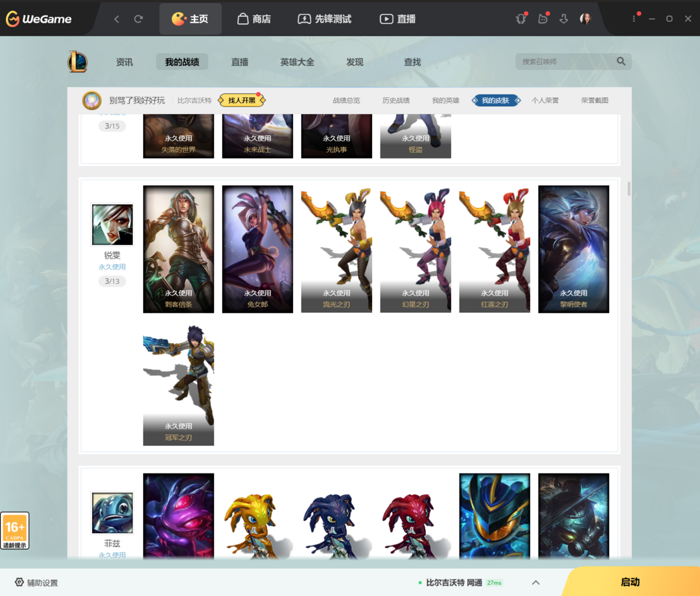Image resolution: width=700 pixels, height=596 pixels.
Task: Open the 英雄大全 champion list
Action: pos(297,62)
